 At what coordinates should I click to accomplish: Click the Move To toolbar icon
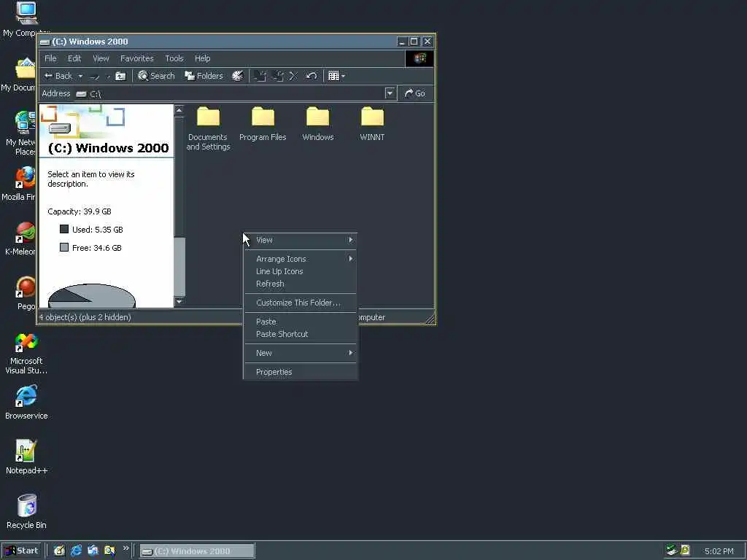coord(260,76)
